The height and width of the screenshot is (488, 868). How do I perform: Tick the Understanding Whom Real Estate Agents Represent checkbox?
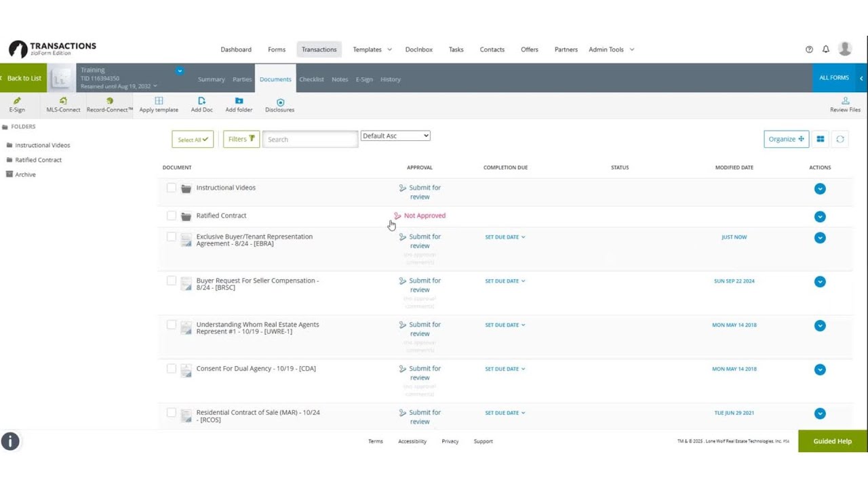tap(172, 325)
